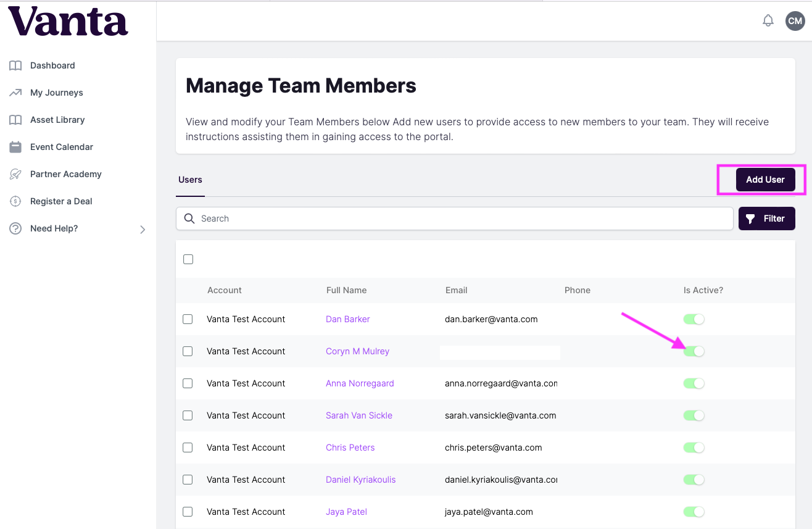Screen dimensions: 812x529
Task: Check the Jaya Patel row checkbox
Action: coord(188,512)
